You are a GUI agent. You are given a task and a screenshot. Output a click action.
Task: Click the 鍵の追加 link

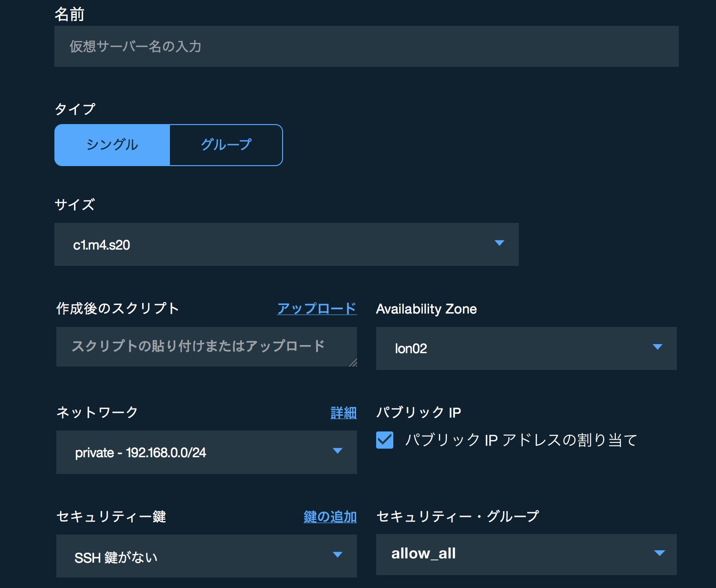(330, 516)
